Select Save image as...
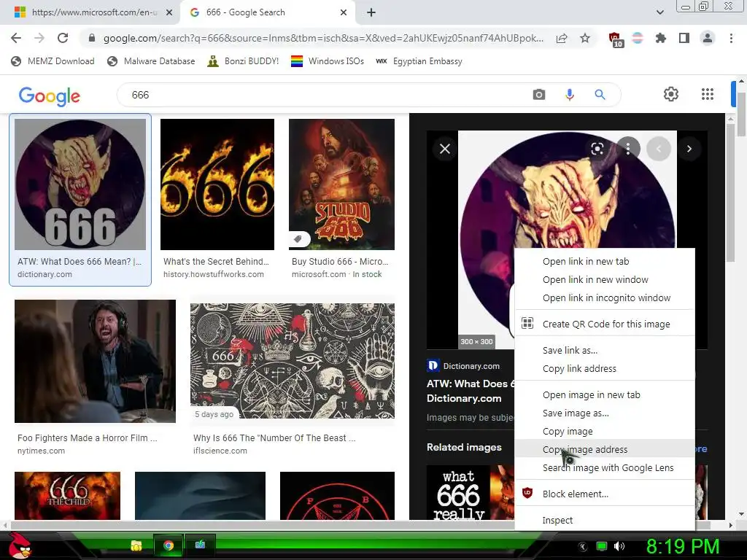The image size is (747, 560). coord(605,413)
